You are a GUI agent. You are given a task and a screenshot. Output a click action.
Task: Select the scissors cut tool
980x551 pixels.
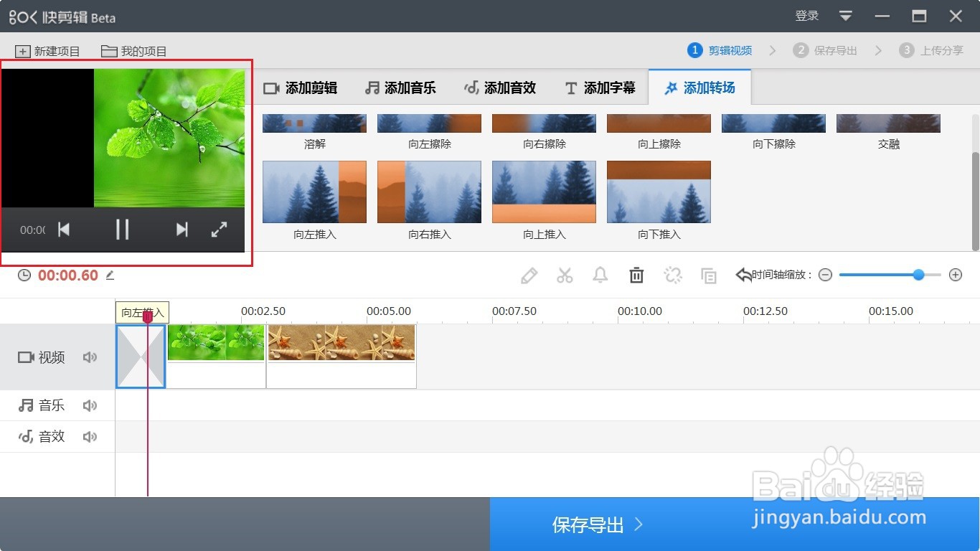pos(565,275)
